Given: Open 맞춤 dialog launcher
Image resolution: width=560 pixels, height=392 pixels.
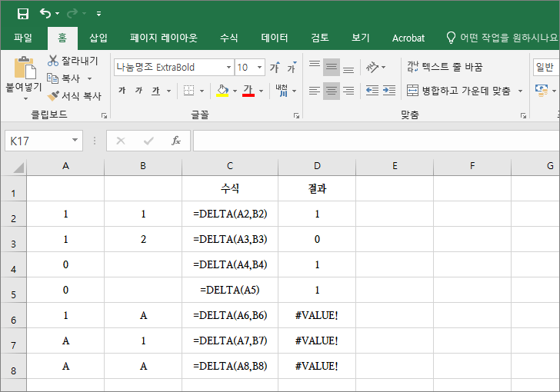Looking at the screenshot, I should pyautogui.click(x=523, y=115).
